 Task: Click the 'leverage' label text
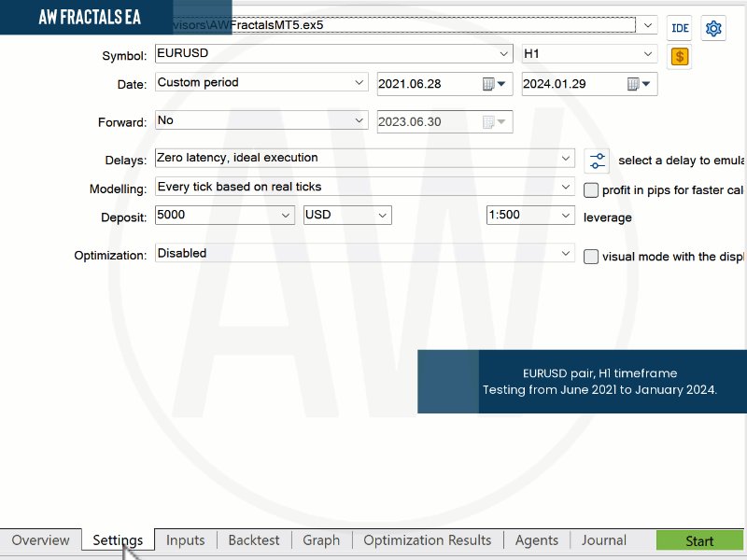tap(608, 217)
